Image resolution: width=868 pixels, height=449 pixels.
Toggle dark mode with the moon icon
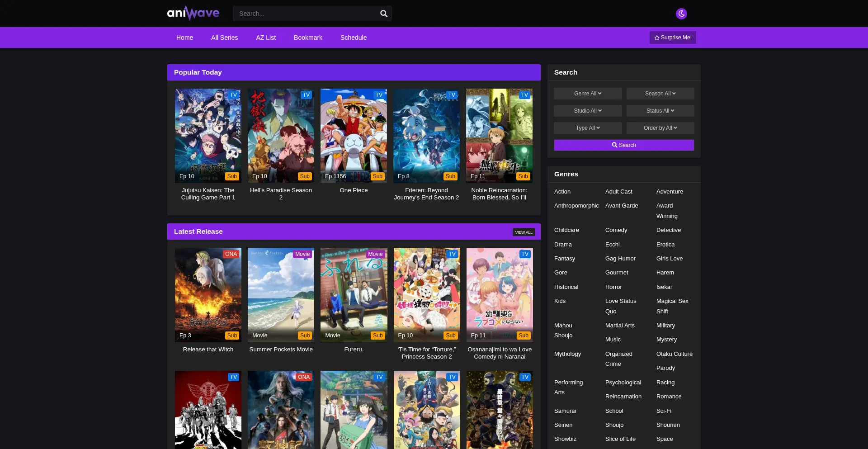coord(681,14)
